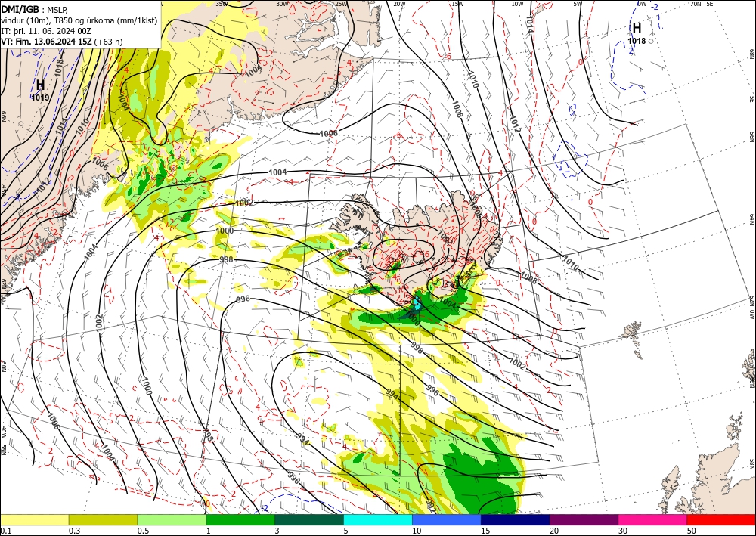Click the dark green 3–5 legend swatch
756x536 pixels.
click(309, 519)
